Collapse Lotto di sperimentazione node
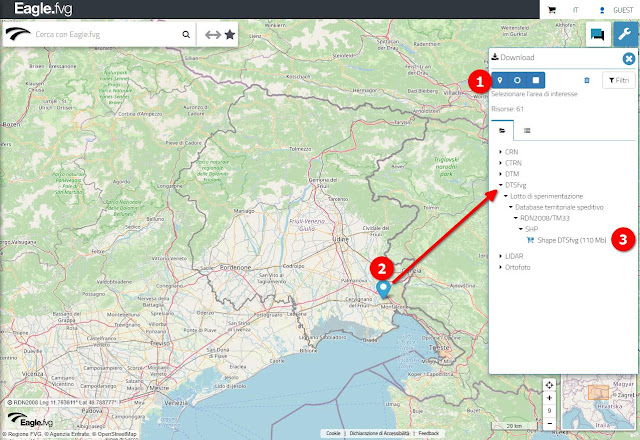The height and width of the screenshot is (440, 640). 506,196
